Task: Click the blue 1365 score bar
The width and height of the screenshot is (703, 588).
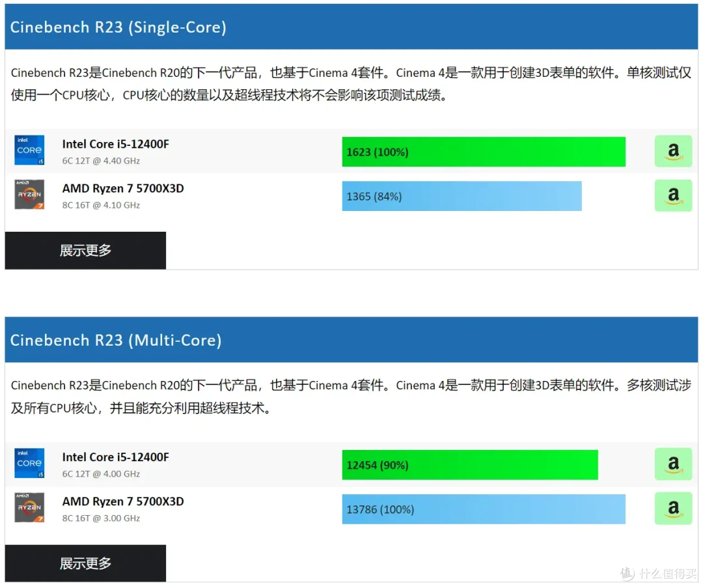Action: (x=462, y=196)
